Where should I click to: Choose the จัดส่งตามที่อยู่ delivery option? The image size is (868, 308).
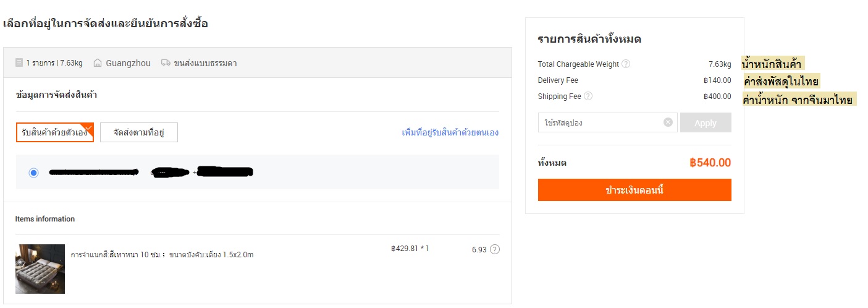139,132
